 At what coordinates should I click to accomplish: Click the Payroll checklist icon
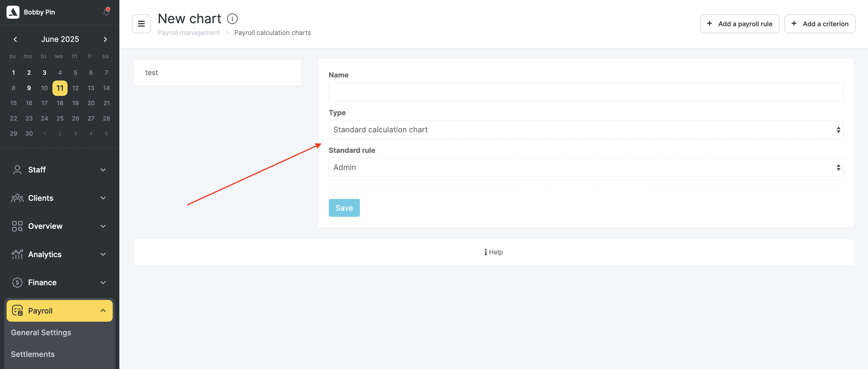coord(17,311)
